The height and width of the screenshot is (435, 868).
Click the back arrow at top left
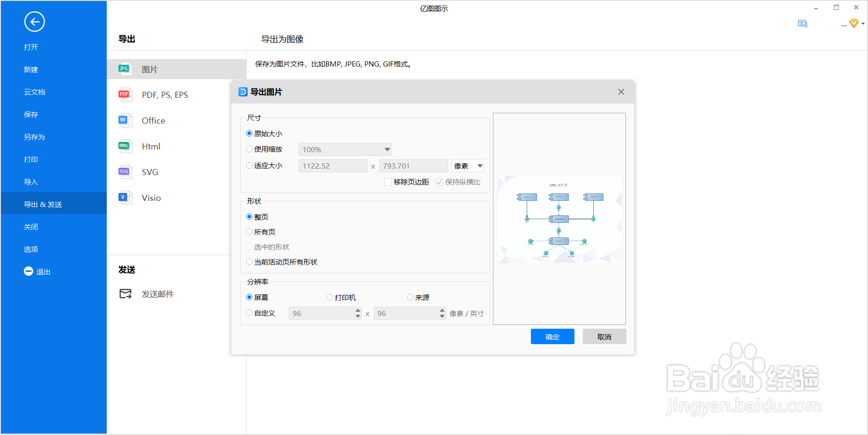[34, 22]
